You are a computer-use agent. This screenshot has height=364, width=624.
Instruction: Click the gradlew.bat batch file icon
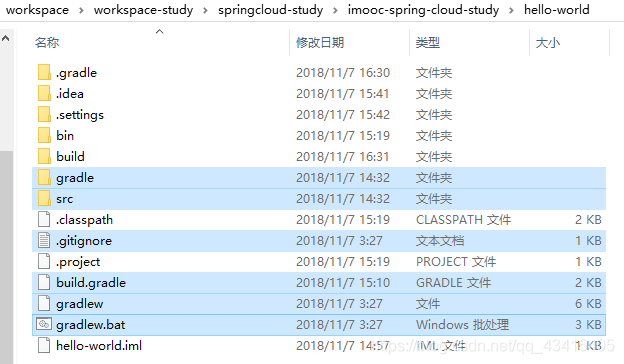pos(44,324)
